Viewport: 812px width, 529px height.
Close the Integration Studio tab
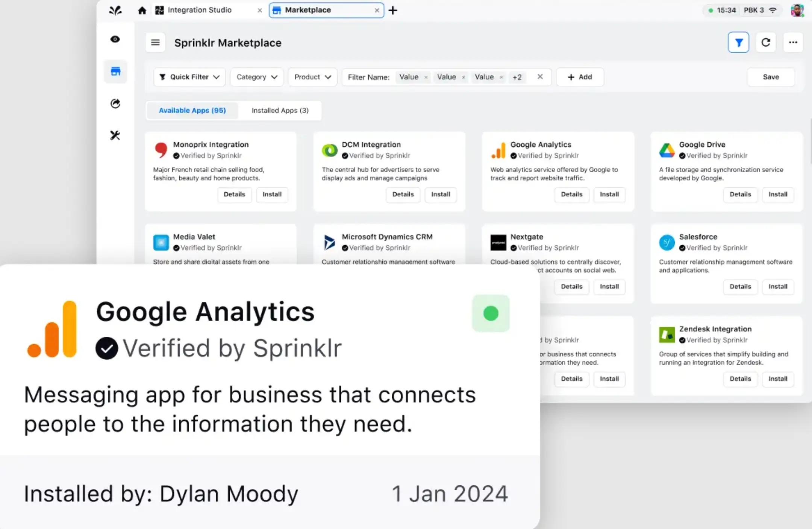(259, 11)
